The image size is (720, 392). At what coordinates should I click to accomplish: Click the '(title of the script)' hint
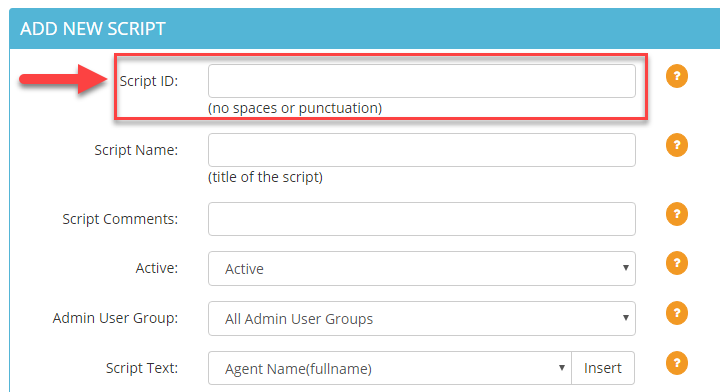265,177
